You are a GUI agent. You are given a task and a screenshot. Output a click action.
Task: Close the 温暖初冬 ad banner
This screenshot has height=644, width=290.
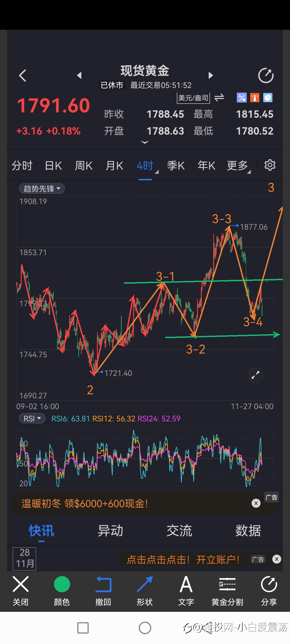256,503
